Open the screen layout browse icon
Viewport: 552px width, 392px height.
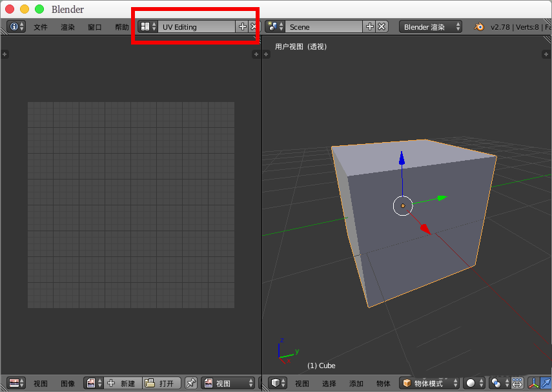tap(147, 26)
